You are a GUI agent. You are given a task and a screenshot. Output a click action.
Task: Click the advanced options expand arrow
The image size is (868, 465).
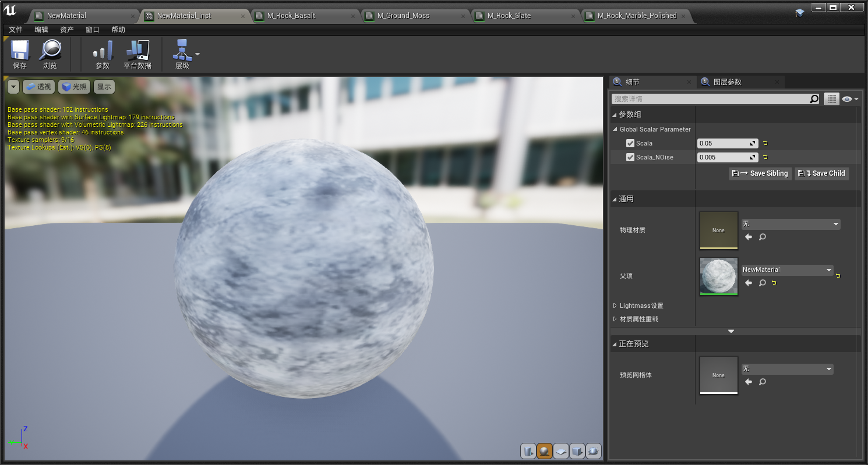coord(731,331)
